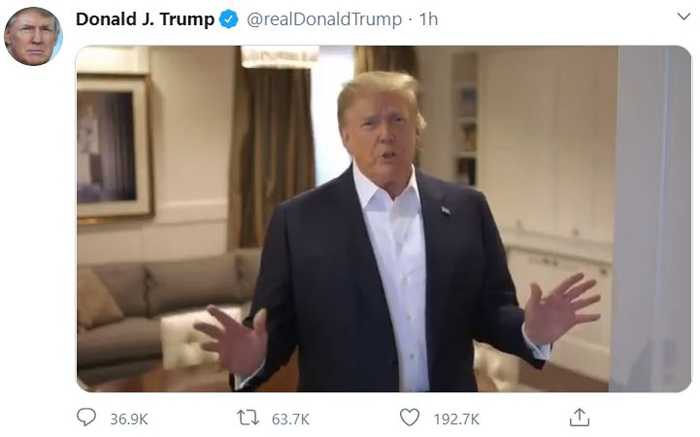Enlarge the tweet's video media preview
700x437 pixels.
point(383,219)
